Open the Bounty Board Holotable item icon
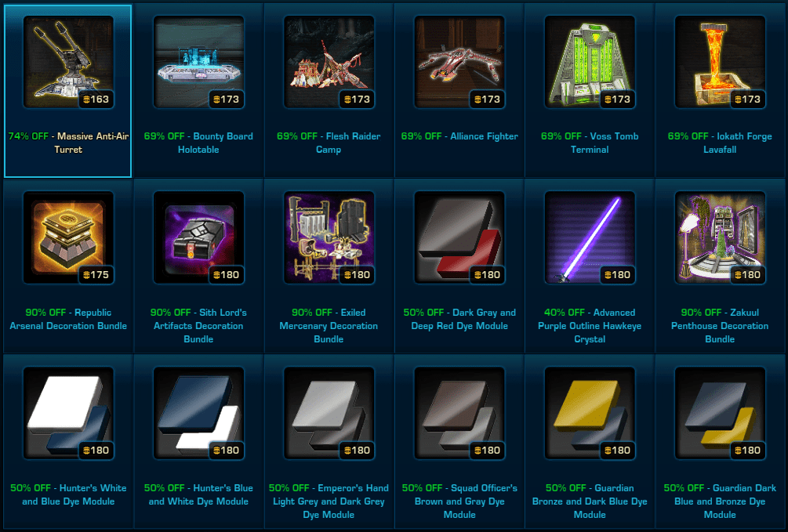The height and width of the screenshot is (532, 788). [x=198, y=62]
